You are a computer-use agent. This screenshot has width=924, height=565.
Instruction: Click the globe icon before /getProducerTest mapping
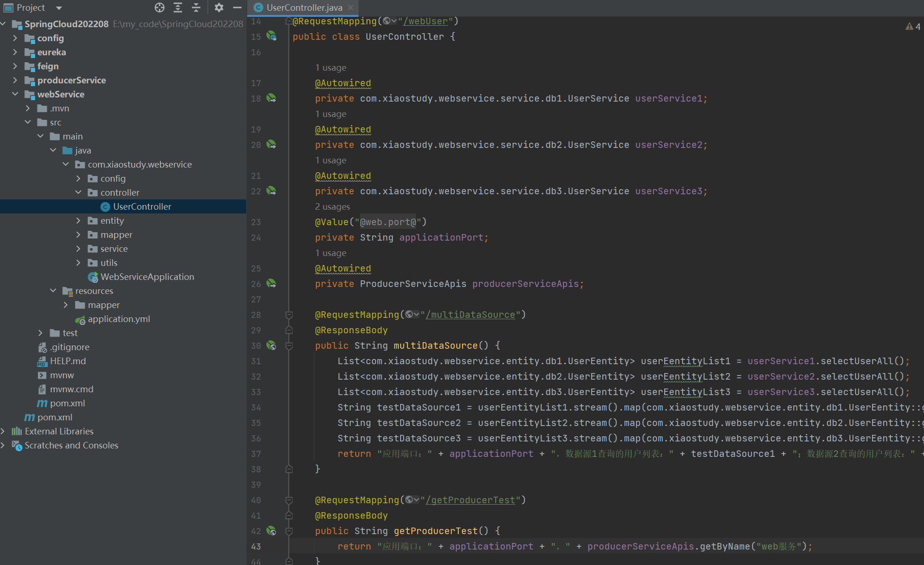click(412, 500)
